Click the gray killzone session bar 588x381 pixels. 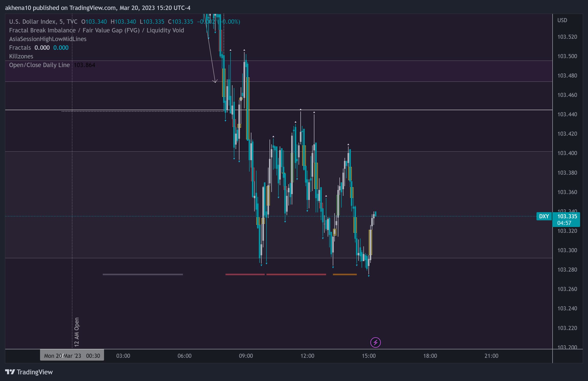pos(143,274)
